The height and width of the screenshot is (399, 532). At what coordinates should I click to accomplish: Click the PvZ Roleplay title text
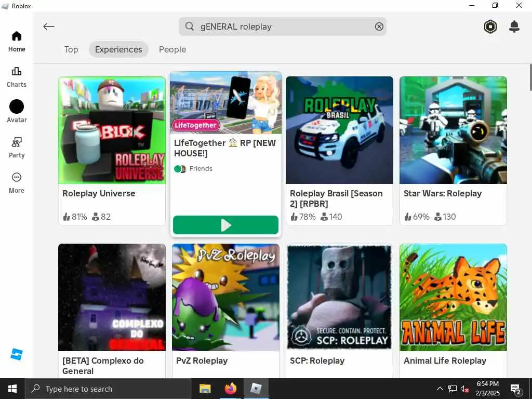202,361
